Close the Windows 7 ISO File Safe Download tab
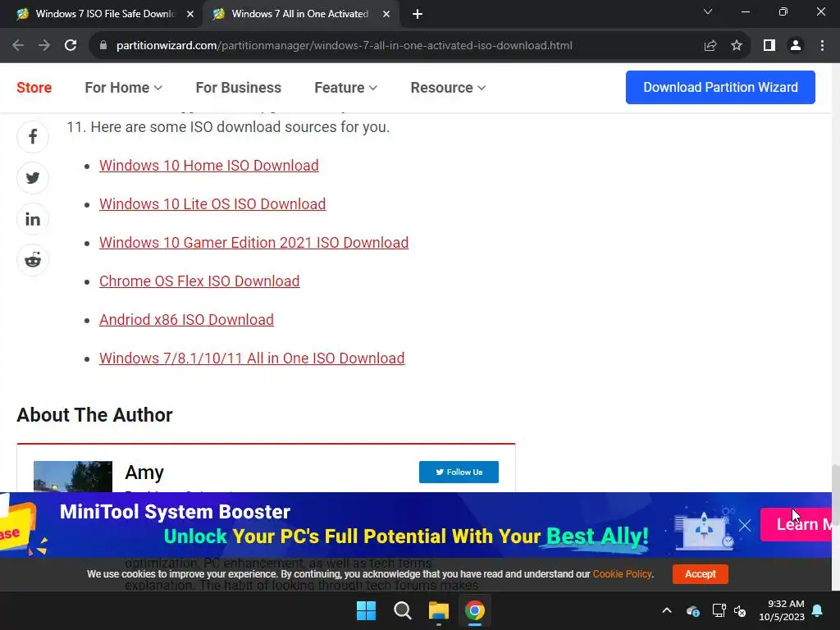840x630 pixels. pos(190,15)
